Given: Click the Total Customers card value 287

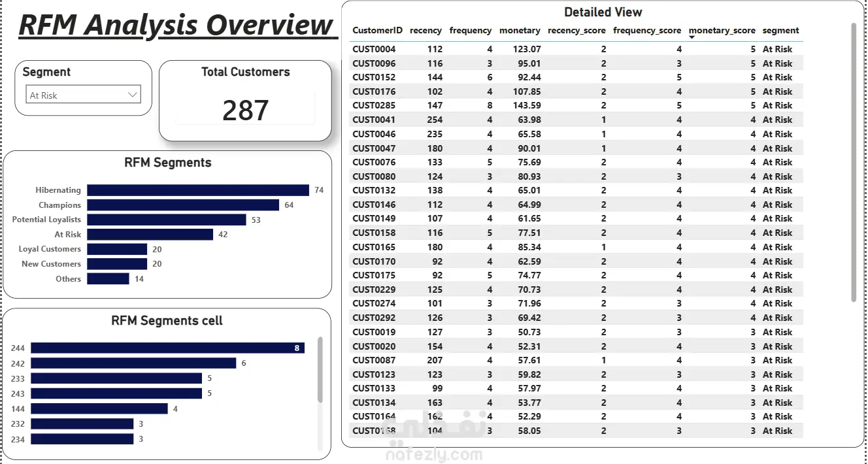Looking at the screenshot, I should point(246,110).
